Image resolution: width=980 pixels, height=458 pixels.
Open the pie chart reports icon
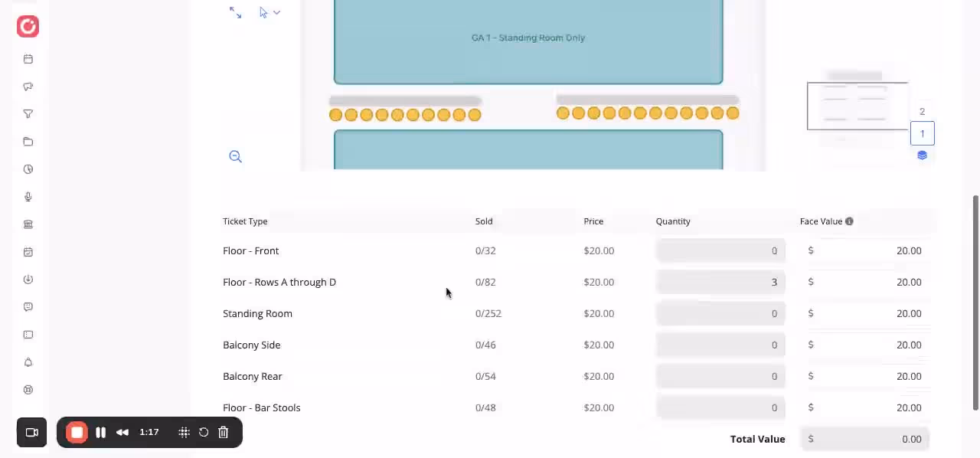(28, 169)
